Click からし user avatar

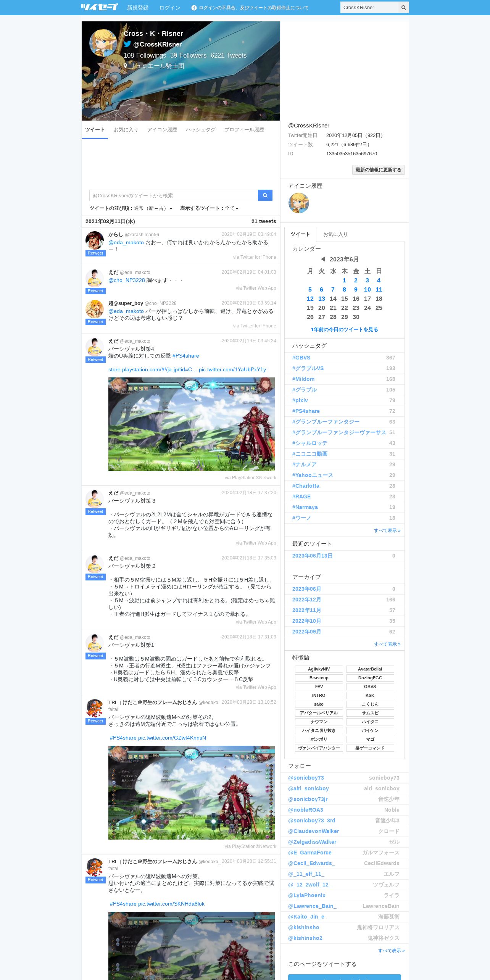click(95, 240)
